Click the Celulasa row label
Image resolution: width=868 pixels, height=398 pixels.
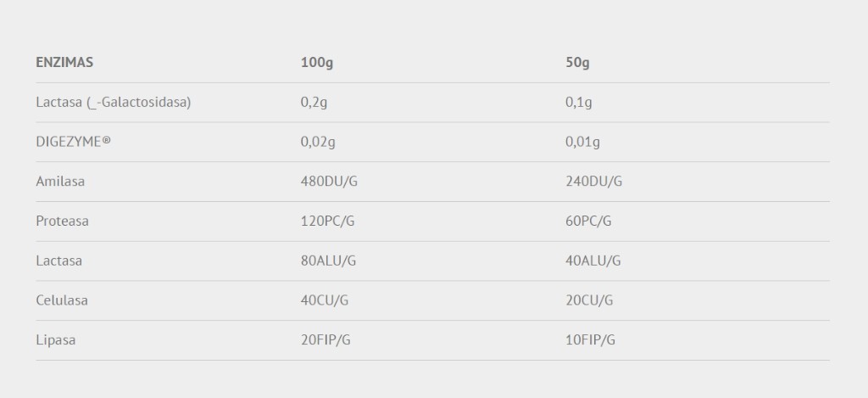(62, 300)
